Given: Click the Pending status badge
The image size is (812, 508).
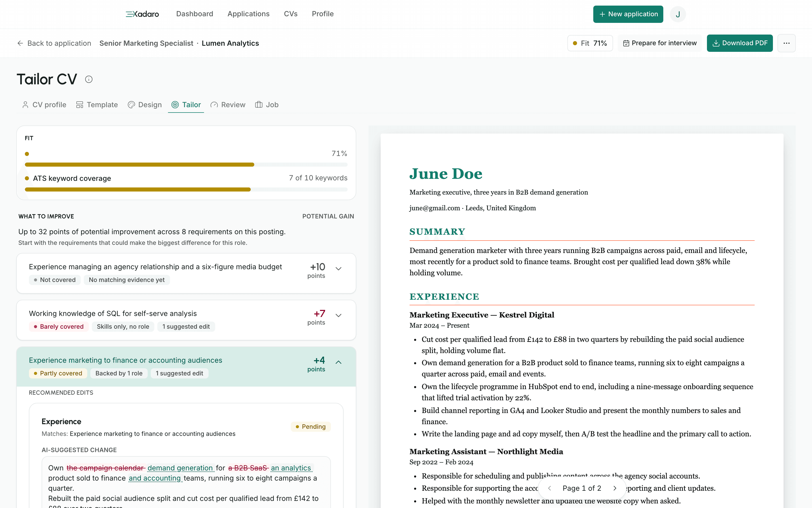Looking at the screenshot, I should click(x=311, y=427).
